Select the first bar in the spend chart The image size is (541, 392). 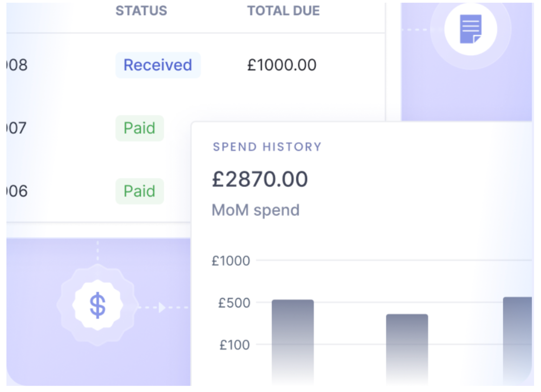point(293,341)
